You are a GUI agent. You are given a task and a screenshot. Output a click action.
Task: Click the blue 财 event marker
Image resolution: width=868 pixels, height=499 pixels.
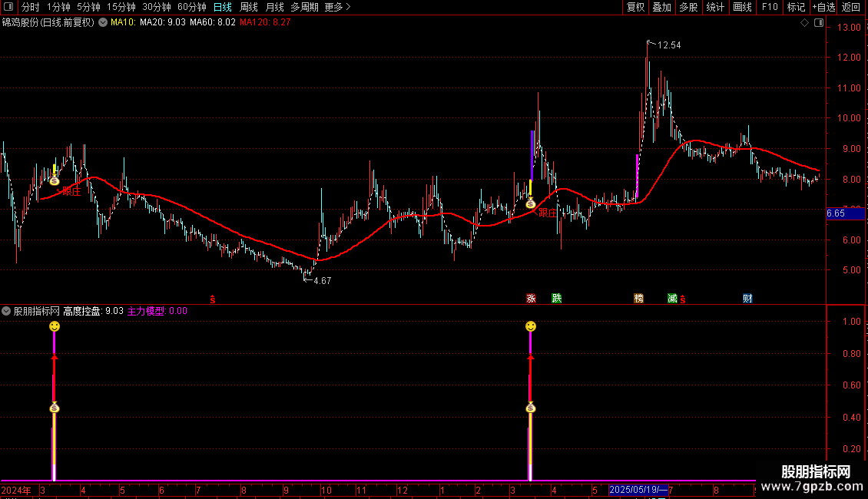(747, 299)
